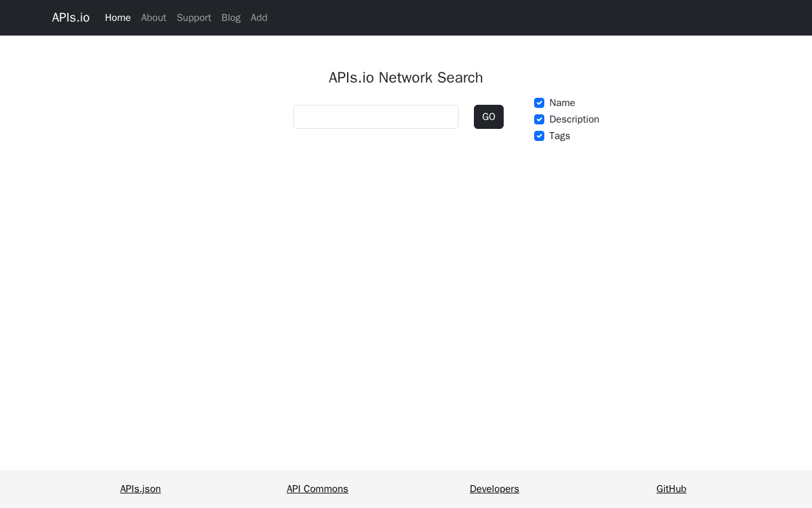812x508 pixels.
Task: Click the gray footer bar background
Action: [406, 489]
